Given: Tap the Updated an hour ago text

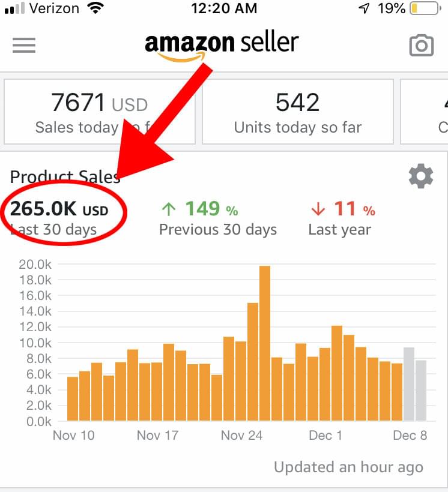Looking at the screenshot, I should (x=348, y=467).
